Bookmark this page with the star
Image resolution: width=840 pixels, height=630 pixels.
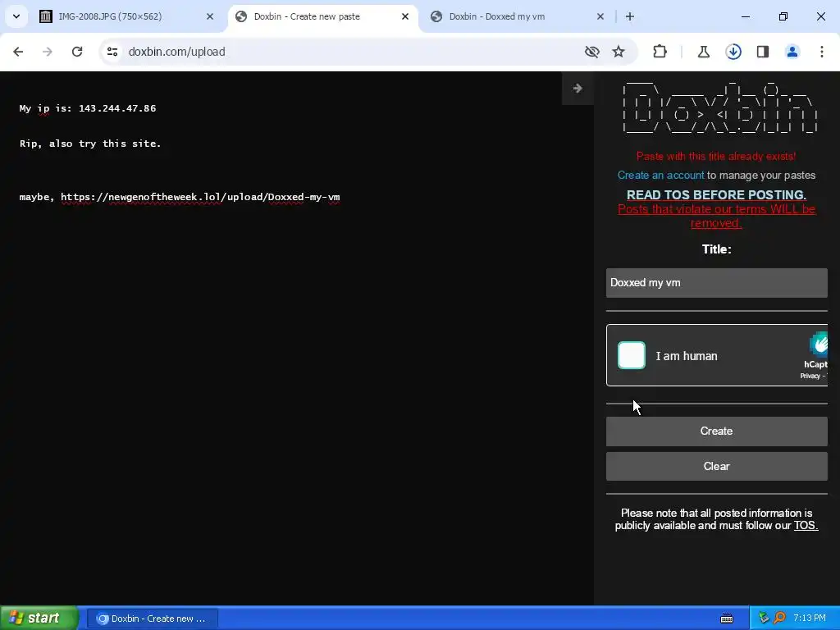point(619,52)
